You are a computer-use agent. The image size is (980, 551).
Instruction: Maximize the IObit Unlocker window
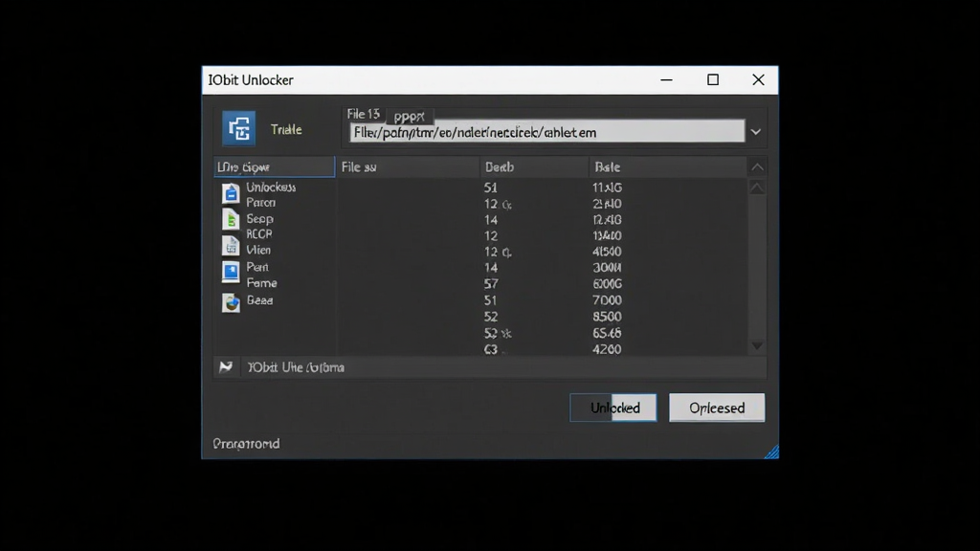click(712, 80)
